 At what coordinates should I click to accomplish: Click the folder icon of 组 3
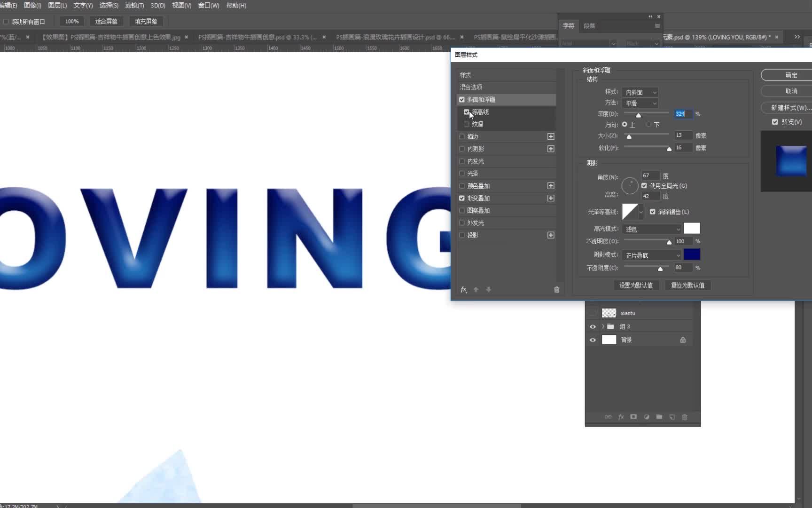click(610, 326)
